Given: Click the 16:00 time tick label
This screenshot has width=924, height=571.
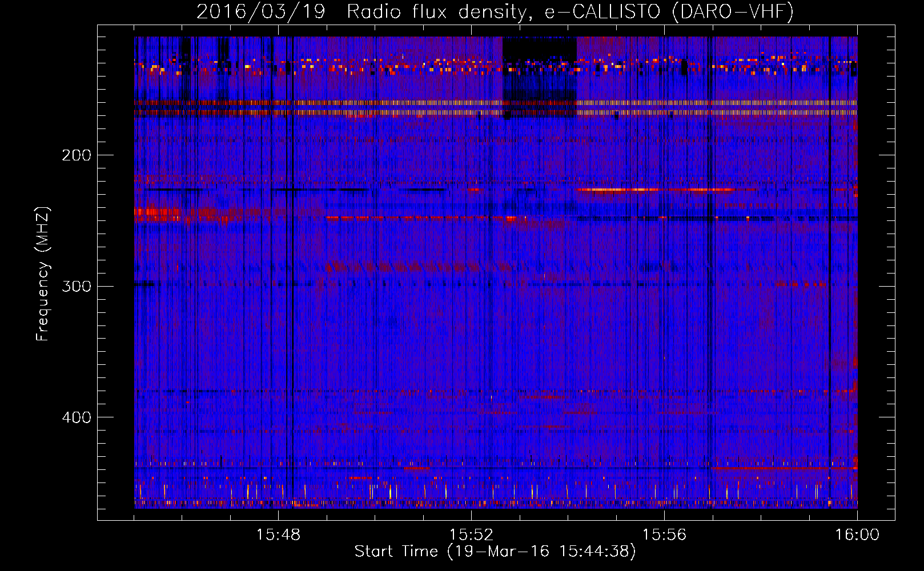Looking at the screenshot, I should pyautogui.click(x=857, y=535).
